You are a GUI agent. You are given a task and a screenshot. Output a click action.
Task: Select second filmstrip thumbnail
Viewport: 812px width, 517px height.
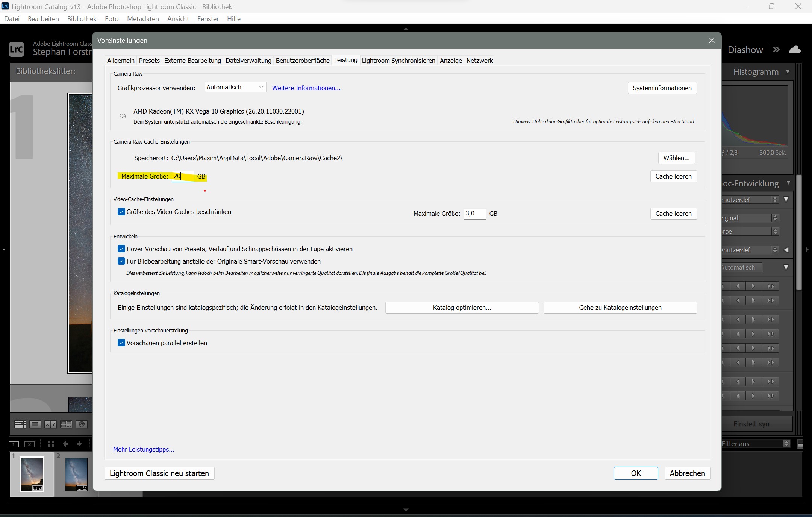76,474
